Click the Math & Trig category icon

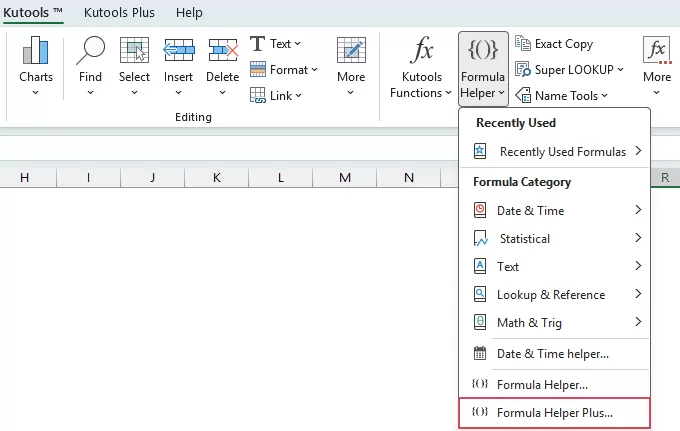pyautogui.click(x=480, y=322)
